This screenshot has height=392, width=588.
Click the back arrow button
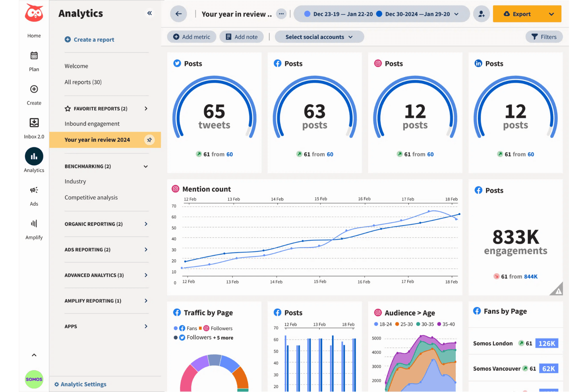[178, 14]
